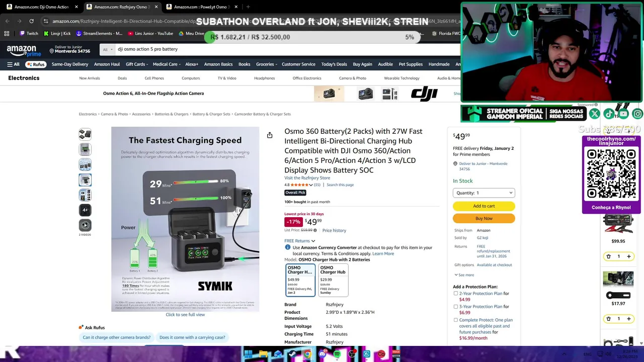Open the List Price info icon
Screen dimensions: 644x362
(315, 230)
